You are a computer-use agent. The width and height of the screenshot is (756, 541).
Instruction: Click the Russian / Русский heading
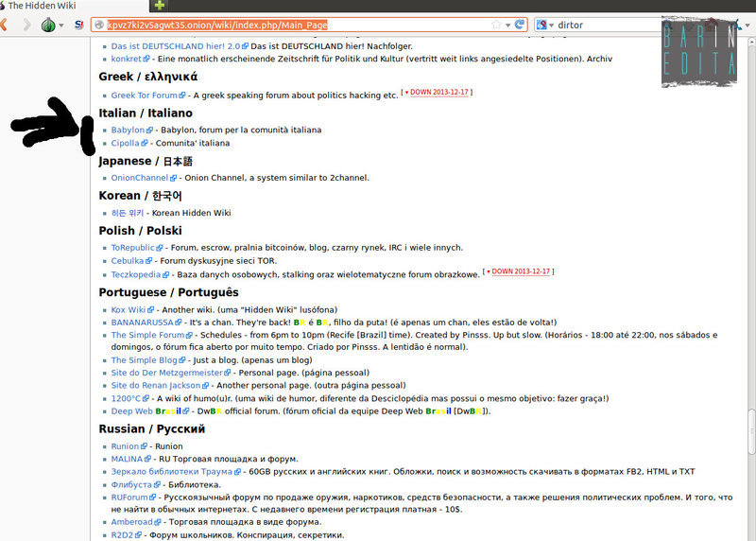tap(152, 429)
